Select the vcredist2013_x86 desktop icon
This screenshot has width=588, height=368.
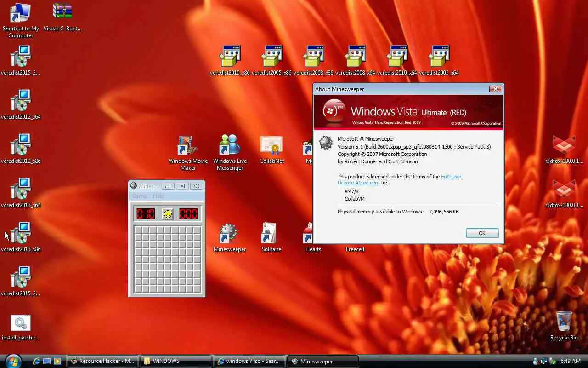click(21, 237)
